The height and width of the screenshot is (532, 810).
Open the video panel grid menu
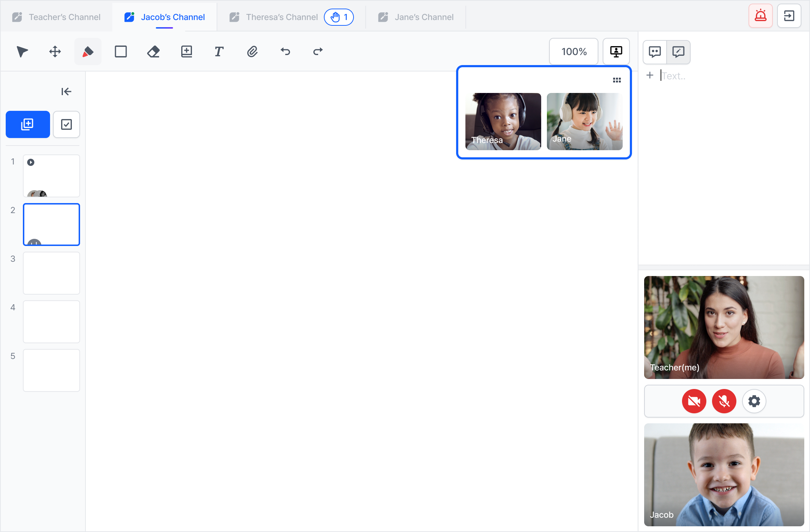[x=617, y=80]
